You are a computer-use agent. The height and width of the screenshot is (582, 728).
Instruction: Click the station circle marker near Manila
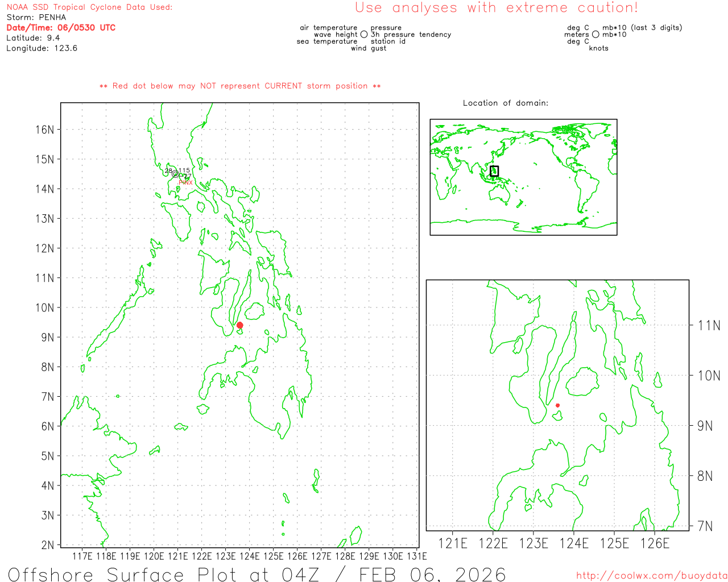click(175, 174)
